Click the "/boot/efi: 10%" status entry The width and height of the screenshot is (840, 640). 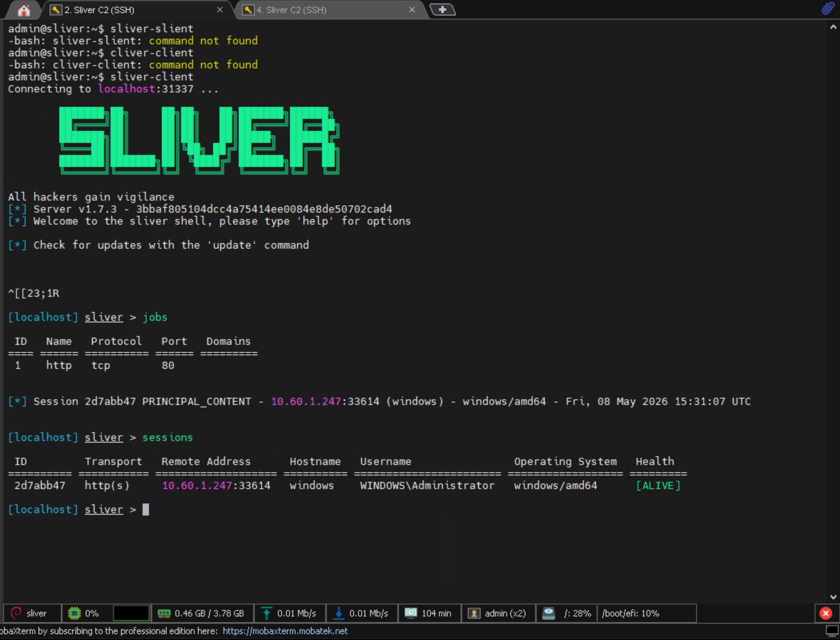pyautogui.click(x=631, y=613)
